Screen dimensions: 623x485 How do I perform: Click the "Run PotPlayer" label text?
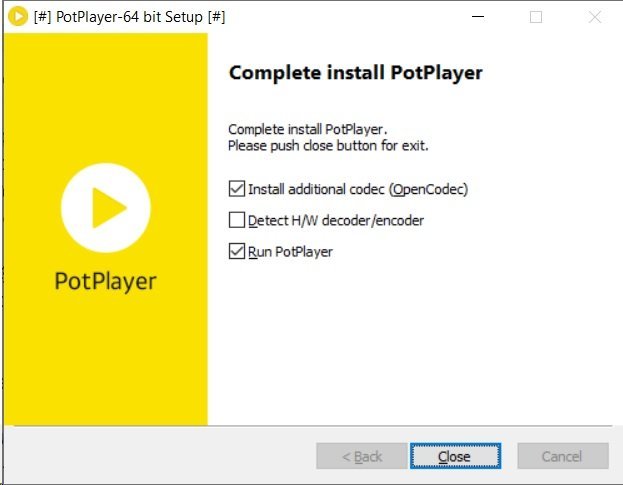point(290,251)
